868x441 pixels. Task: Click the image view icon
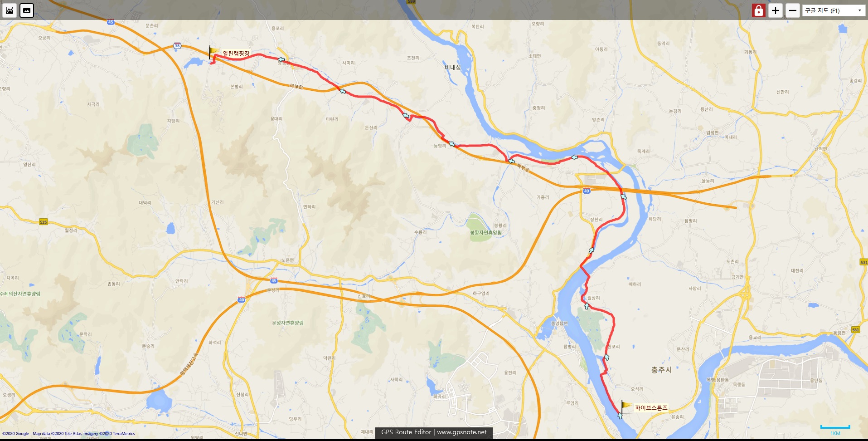[x=27, y=10]
